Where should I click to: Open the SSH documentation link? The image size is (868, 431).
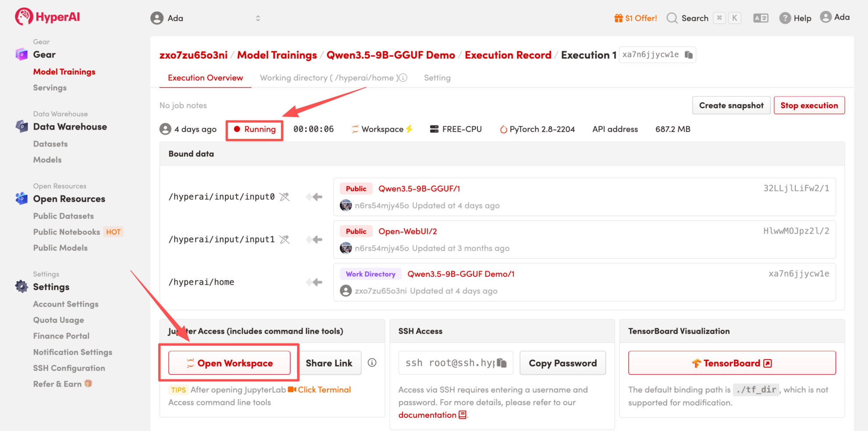pos(427,415)
